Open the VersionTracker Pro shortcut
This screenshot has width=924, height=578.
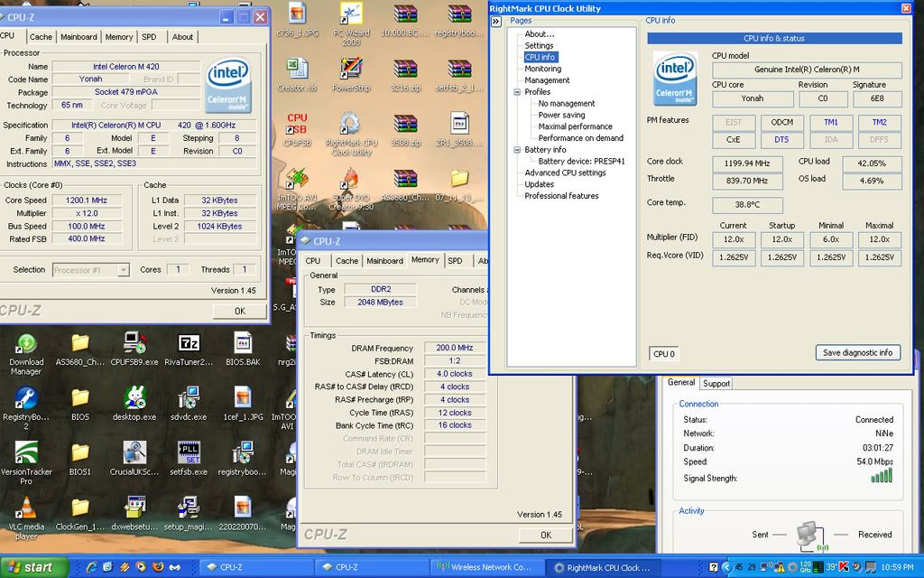[x=26, y=463]
